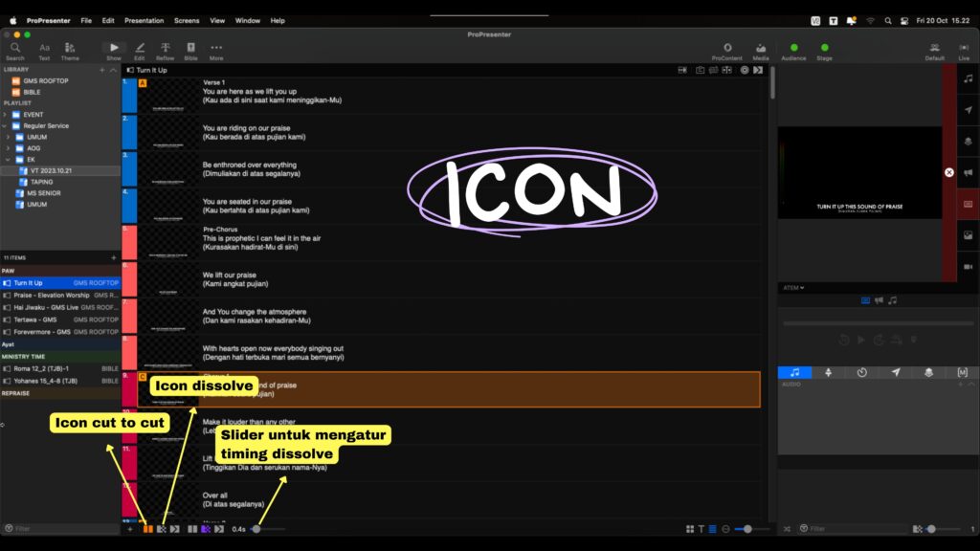The height and width of the screenshot is (551, 980).
Task: Open the Props tab in the bin
Action: pos(928,372)
